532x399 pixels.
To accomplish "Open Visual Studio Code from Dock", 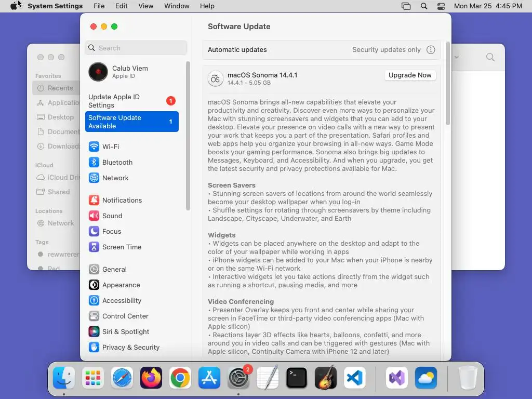I will (x=355, y=378).
